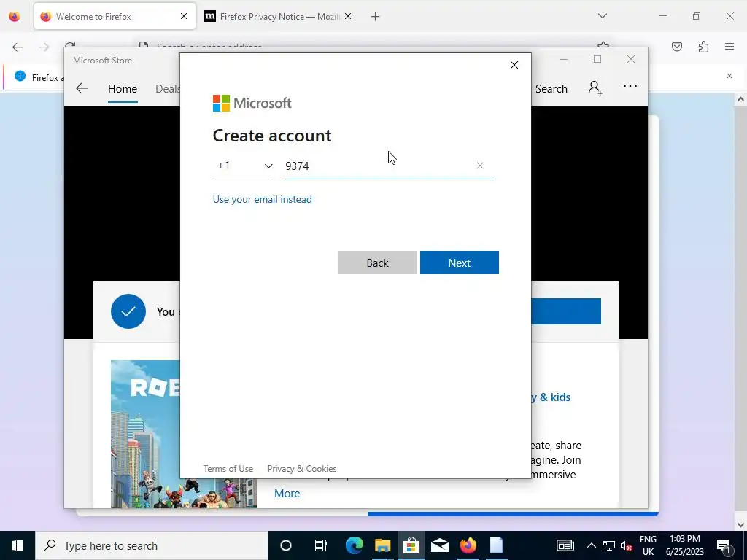Click the info icon in the Firefox notification bar
This screenshot has height=560, width=747.
20,76
